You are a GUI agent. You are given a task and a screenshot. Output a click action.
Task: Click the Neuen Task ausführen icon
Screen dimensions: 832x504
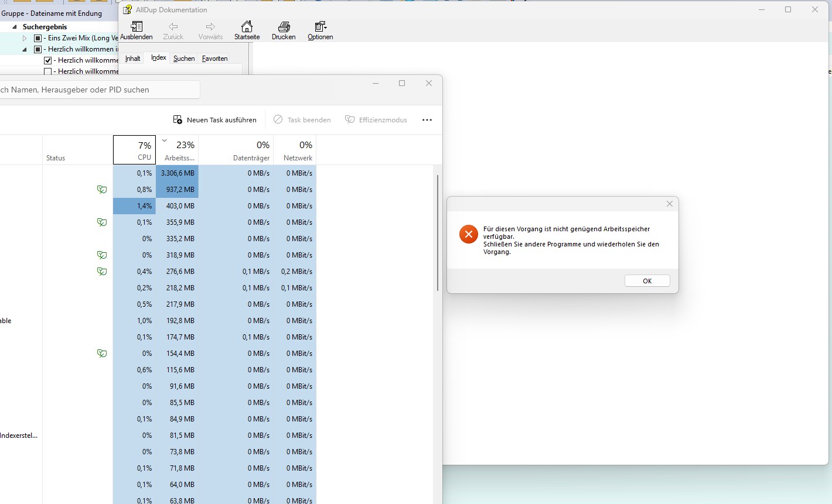pos(178,120)
